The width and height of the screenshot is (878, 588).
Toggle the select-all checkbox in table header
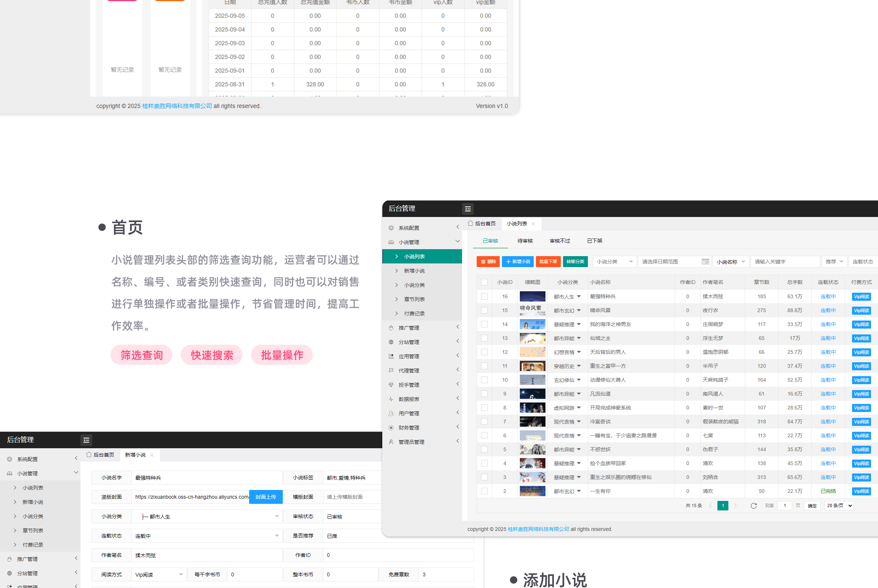click(x=484, y=282)
